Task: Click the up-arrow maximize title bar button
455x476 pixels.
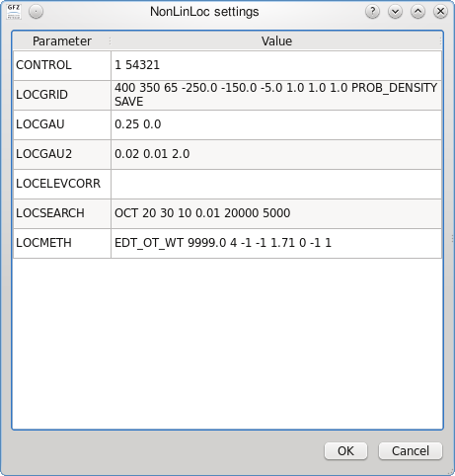Action: click(417, 12)
